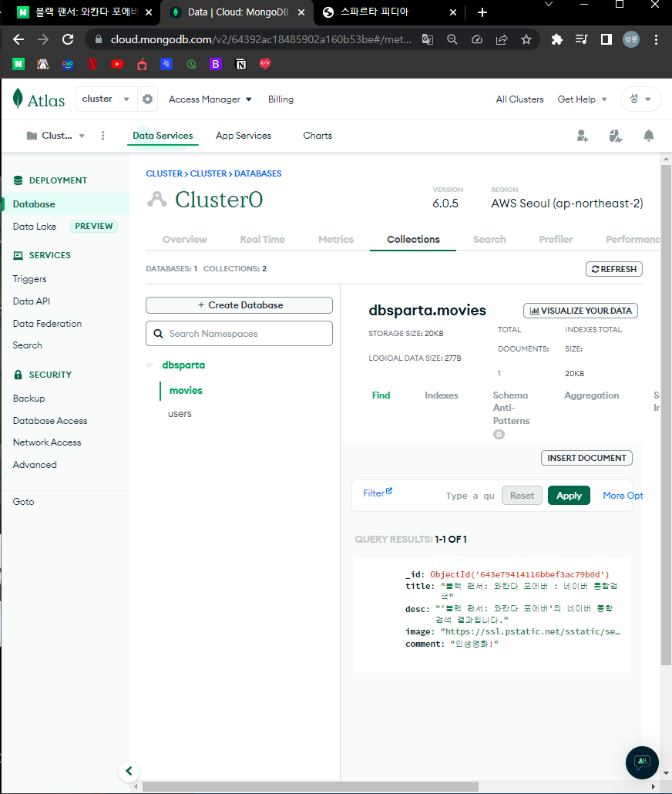Open the user account dropdown
Viewport: 672px width, 794px height.
pyautogui.click(x=640, y=99)
